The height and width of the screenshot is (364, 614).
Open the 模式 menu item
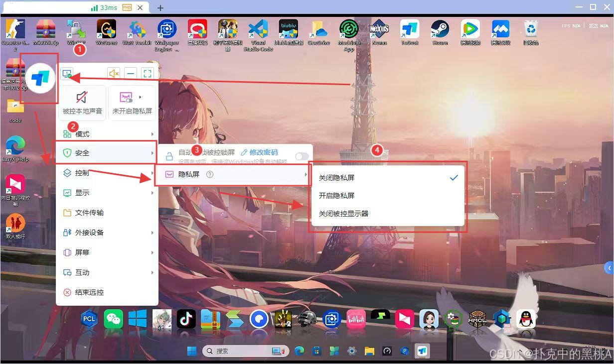point(107,134)
